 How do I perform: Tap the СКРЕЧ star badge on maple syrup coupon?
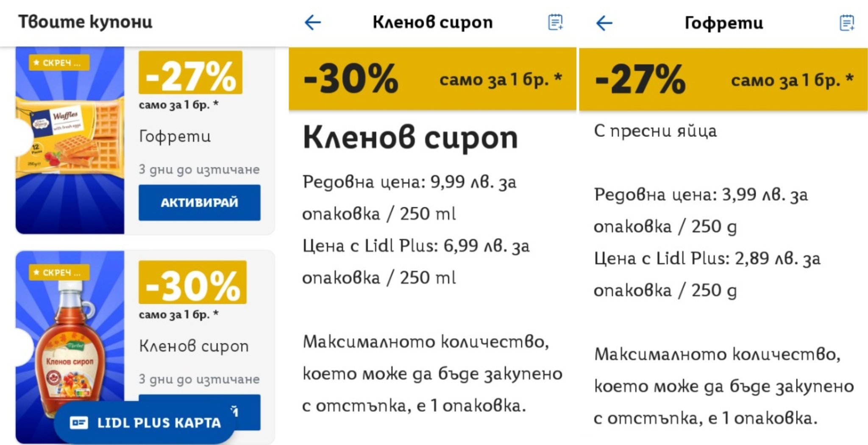(59, 273)
